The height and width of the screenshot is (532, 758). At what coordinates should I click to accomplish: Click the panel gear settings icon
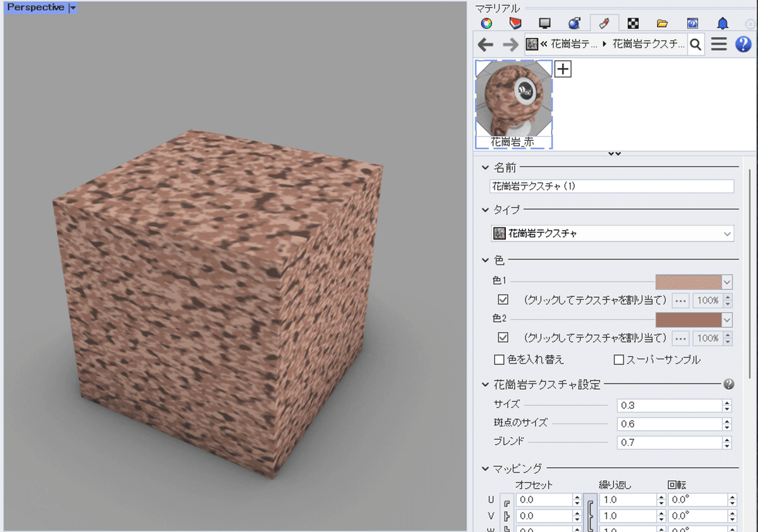[x=750, y=24]
